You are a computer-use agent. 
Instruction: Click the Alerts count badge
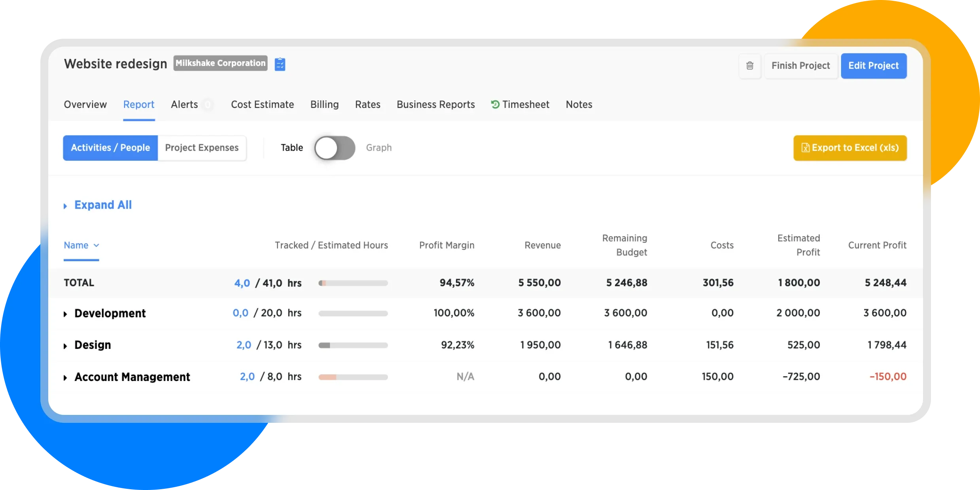tap(207, 105)
